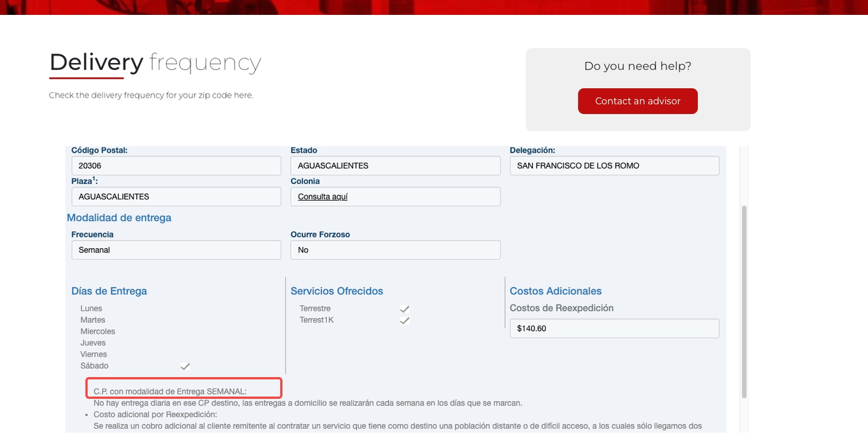Click the Contact an advisor button
Viewport: 868px width, 447px height.
click(637, 101)
